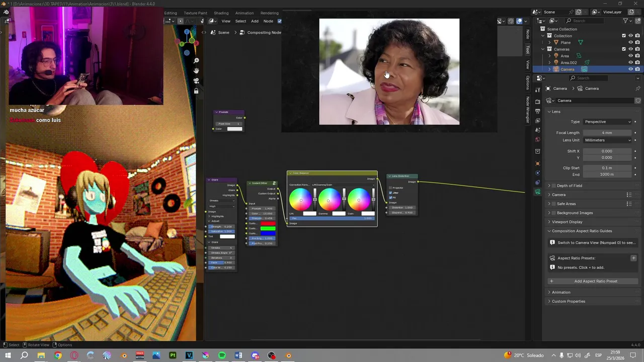
Task: Select the Area light in outliner
Action: pos(565,56)
